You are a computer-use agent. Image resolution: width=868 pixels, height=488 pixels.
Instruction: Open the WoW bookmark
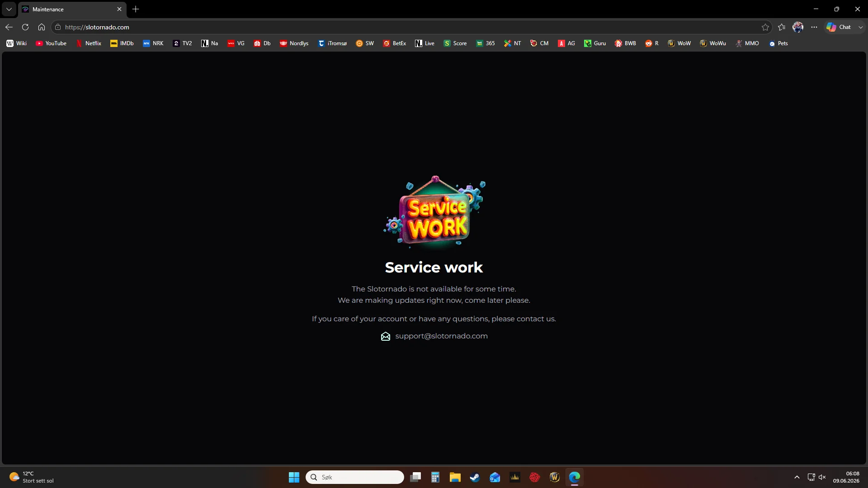tap(679, 43)
